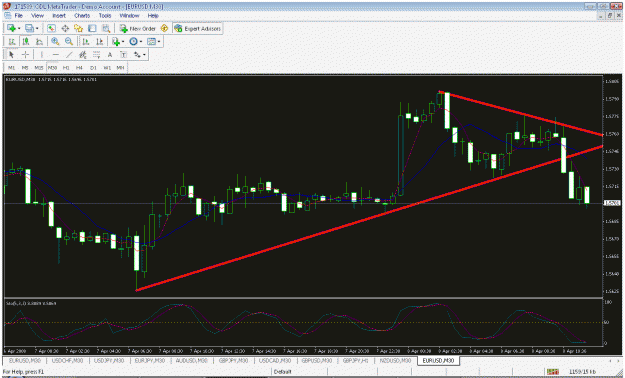The width and height of the screenshot is (625, 378).
Task: Select the Crosshair tool
Action: (25, 55)
